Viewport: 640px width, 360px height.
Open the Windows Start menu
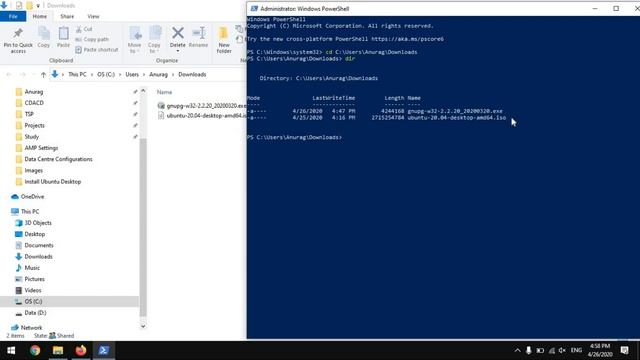click(11, 351)
